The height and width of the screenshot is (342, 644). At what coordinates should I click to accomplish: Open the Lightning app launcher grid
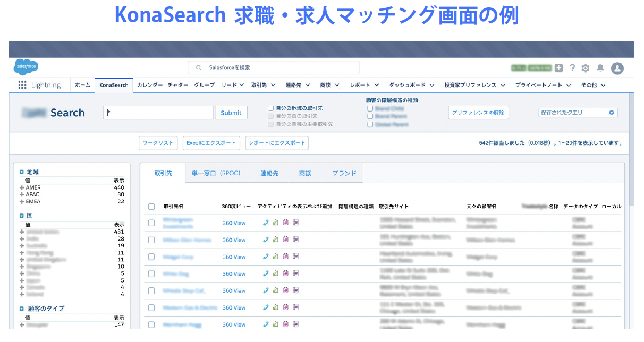coord(22,85)
